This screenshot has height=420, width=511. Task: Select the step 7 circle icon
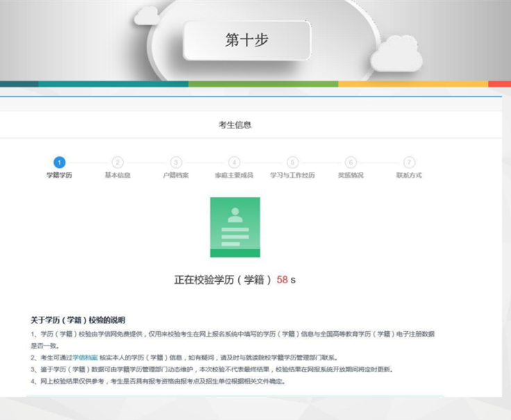pyautogui.click(x=409, y=162)
